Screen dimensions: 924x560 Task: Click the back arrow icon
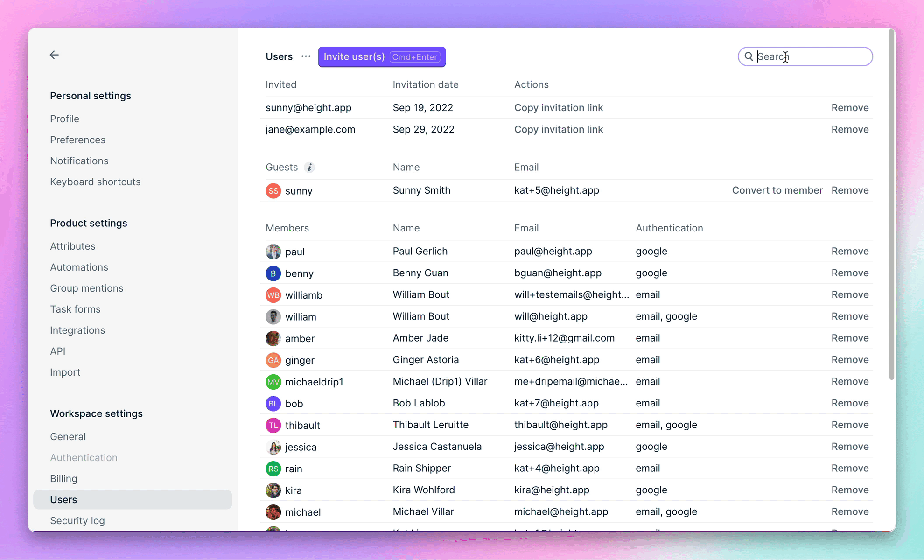[54, 55]
